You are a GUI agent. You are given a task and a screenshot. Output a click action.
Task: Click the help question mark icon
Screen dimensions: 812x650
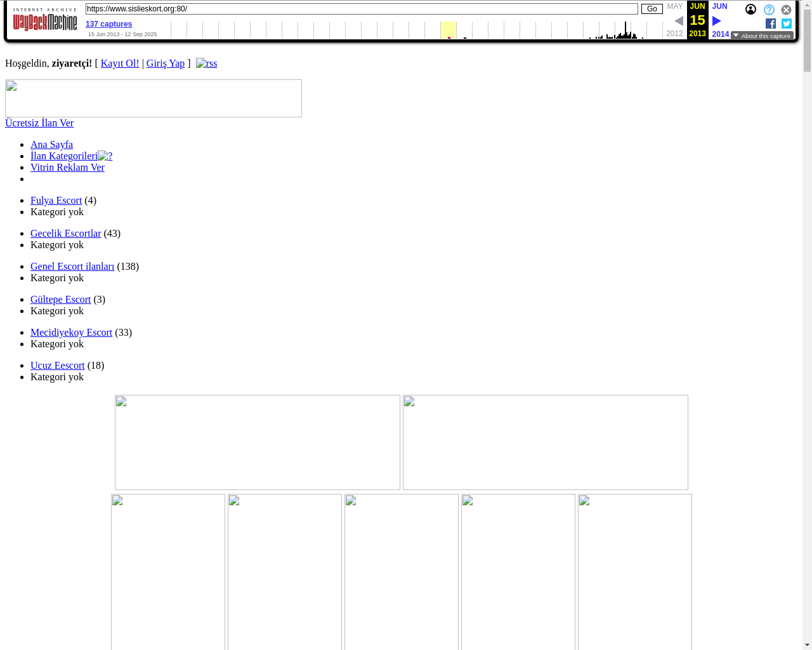tap(769, 10)
